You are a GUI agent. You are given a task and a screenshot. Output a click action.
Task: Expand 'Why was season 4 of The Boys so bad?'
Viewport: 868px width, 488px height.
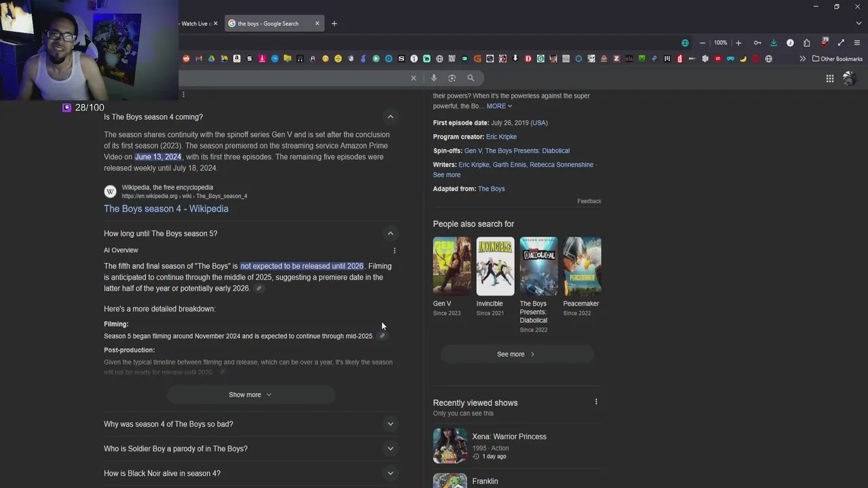[391, 424]
